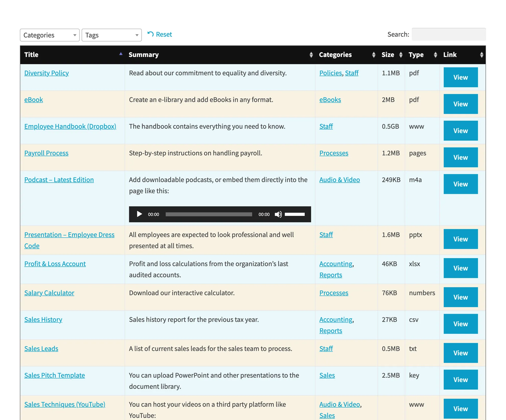Open the Accounting category filter

[x=336, y=264]
